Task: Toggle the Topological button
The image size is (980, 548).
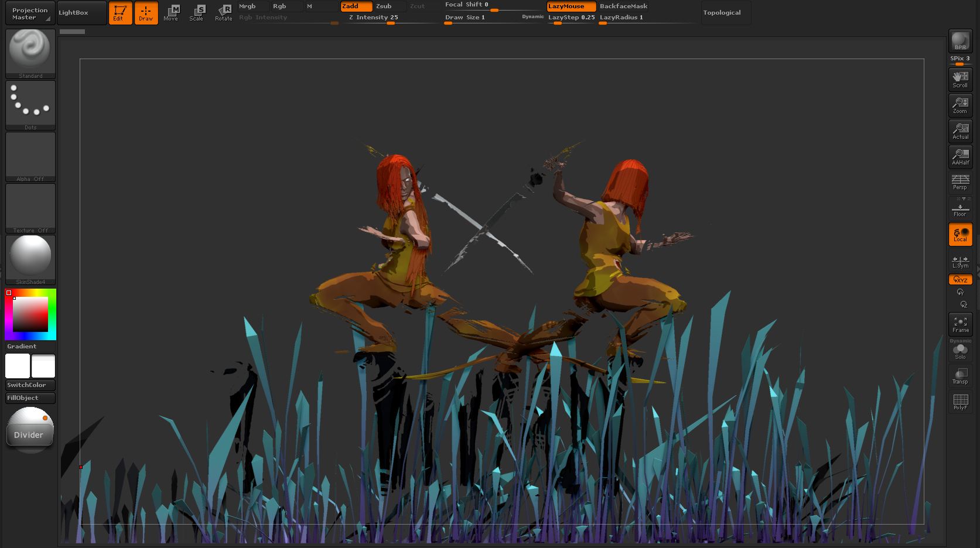Action: point(725,13)
